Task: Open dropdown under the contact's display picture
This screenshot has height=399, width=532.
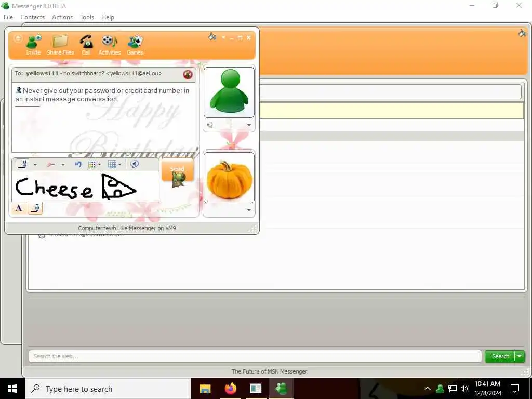Action: (249, 125)
